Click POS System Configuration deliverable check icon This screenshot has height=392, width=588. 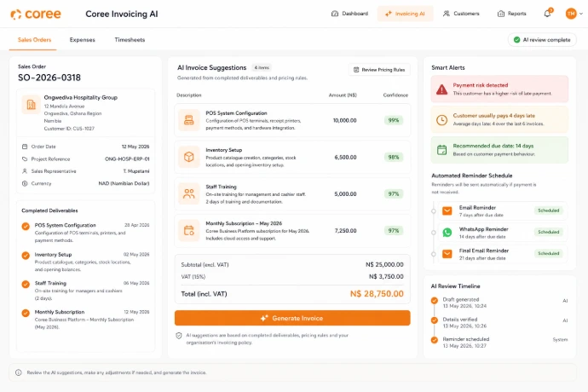click(26, 226)
